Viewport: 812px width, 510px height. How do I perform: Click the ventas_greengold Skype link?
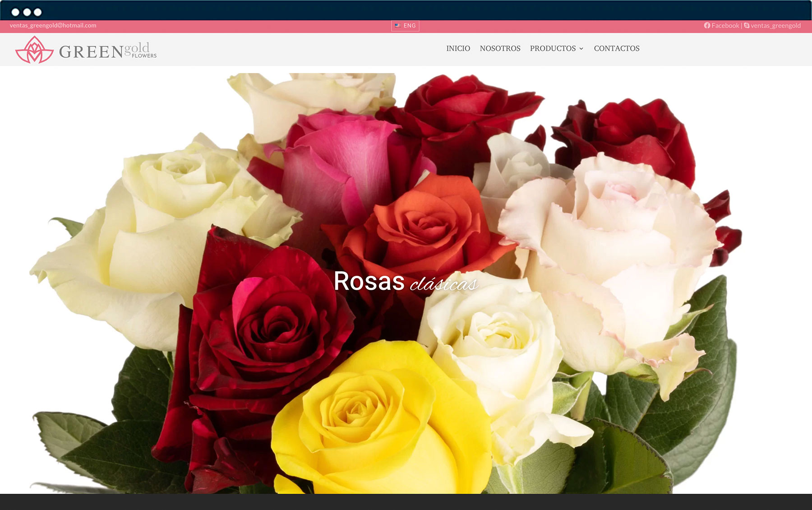point(775,26)
